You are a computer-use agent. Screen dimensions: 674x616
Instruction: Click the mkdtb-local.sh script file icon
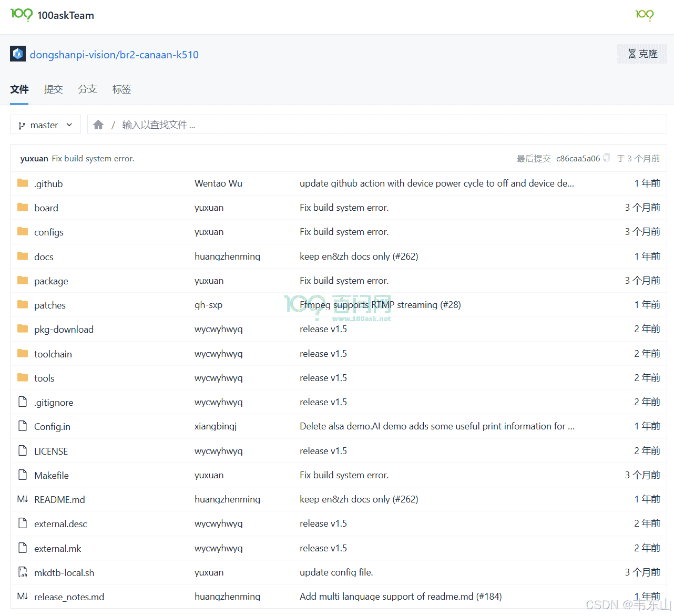[x=23, y=572]
